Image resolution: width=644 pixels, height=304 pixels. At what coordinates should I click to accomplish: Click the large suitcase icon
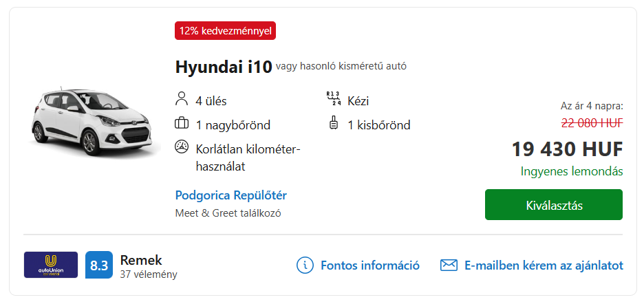pyautogui.click(x=182, y=124)
